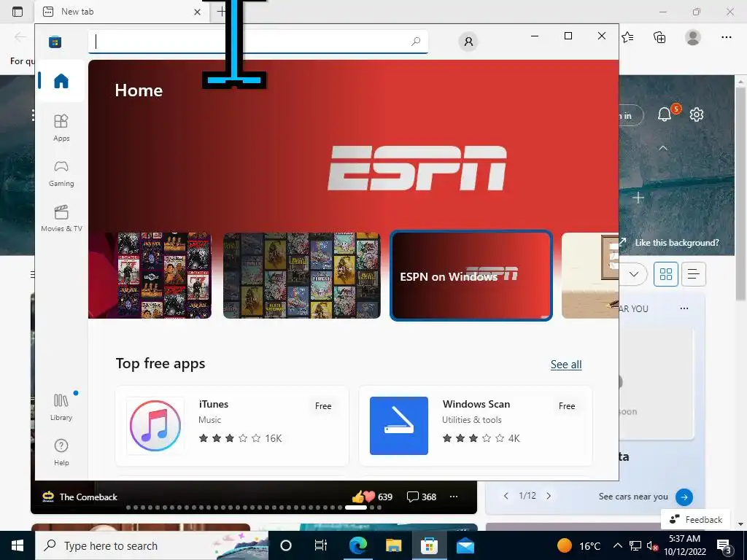Open Cortana circle on taskbar
Viewport: 747px width, 560px height.
point(286,545)
